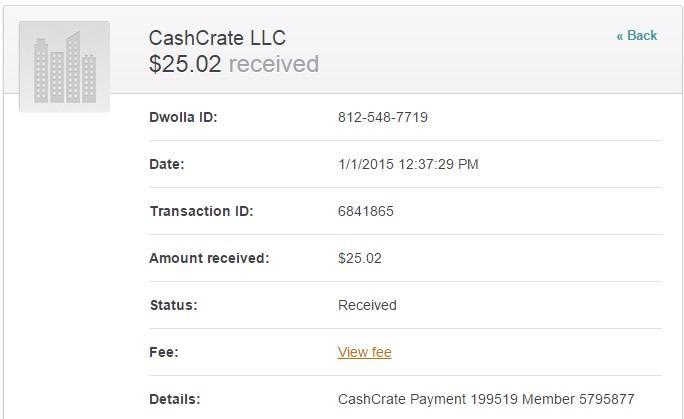
Task: Select the transaction number 6841865
Action: 366,211
